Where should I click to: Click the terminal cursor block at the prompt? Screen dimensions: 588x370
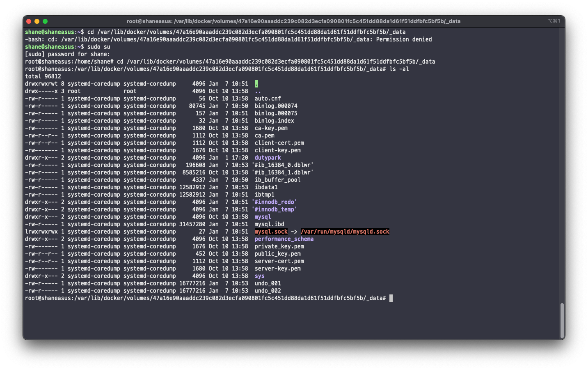[x=391, y=298]
